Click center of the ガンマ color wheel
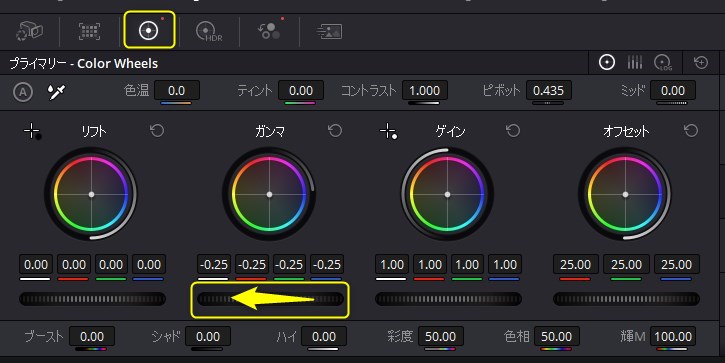 pos(270,194)
